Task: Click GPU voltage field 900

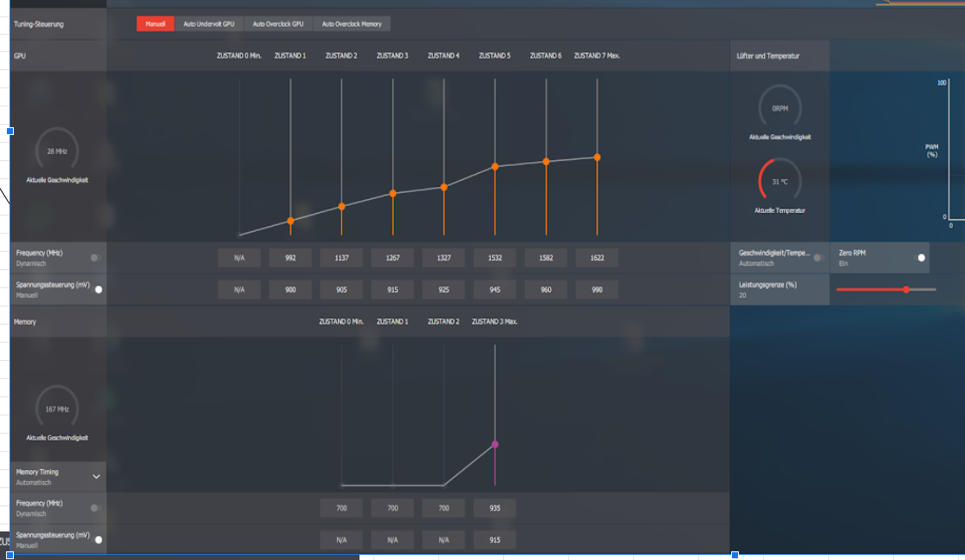Action: click(290, 290)
